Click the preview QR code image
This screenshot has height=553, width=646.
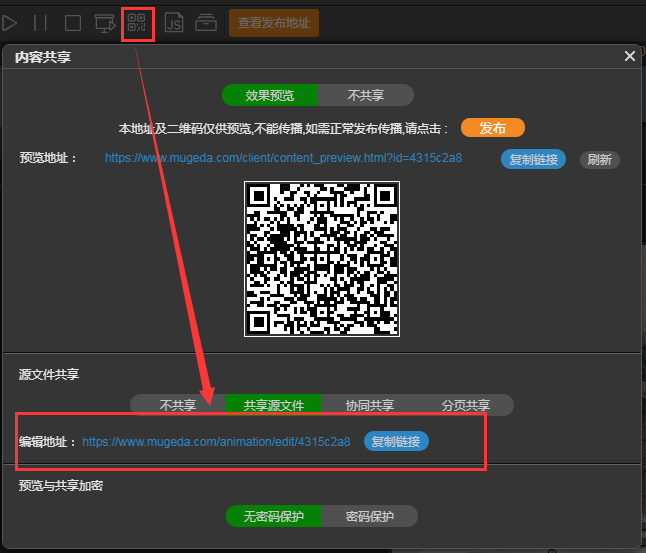pyautogui.click(x=322, y=259)
